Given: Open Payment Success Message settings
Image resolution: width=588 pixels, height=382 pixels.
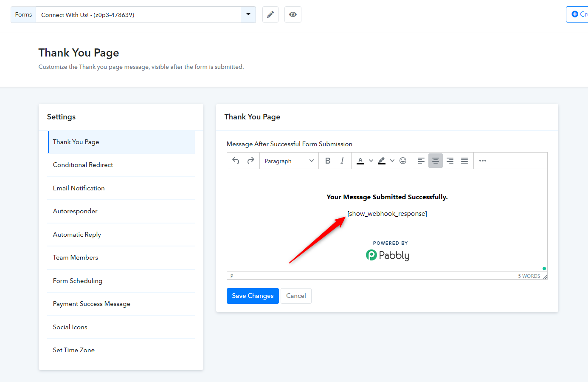Looking at the screenshot, I should 121,304.
